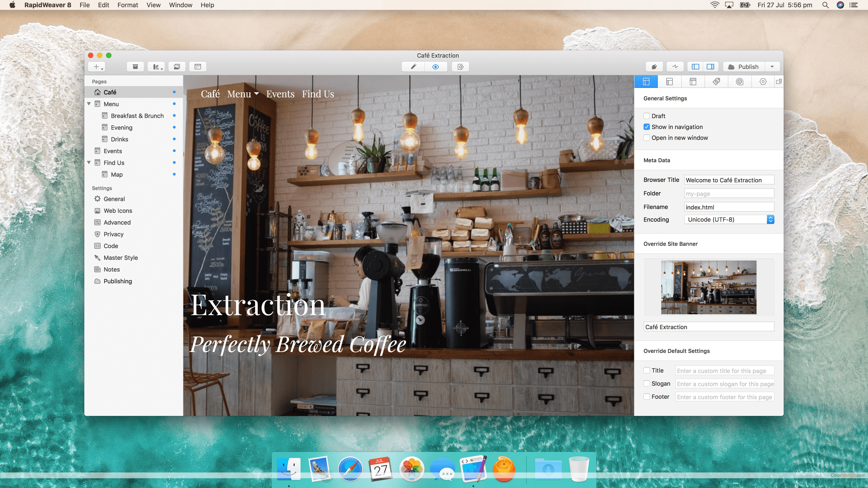Open the resources images icon in the toolbar

[177, 67]
